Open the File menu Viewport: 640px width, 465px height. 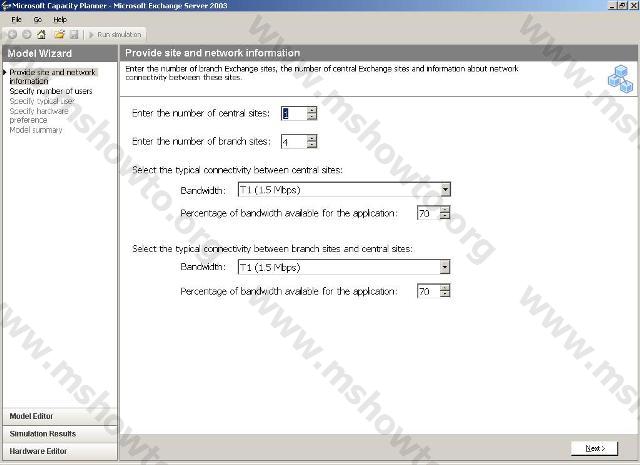pyautogui.click(x=16, y=20)
